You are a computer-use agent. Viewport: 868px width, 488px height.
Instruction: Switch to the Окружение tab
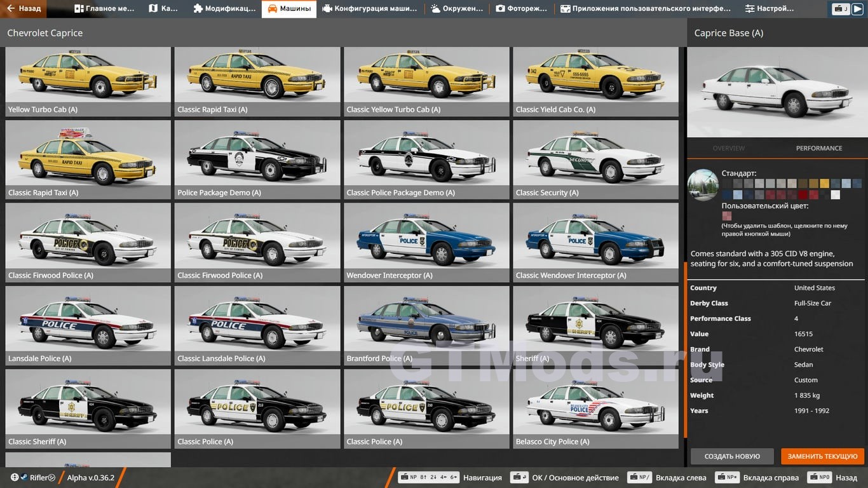pos(457,9)
